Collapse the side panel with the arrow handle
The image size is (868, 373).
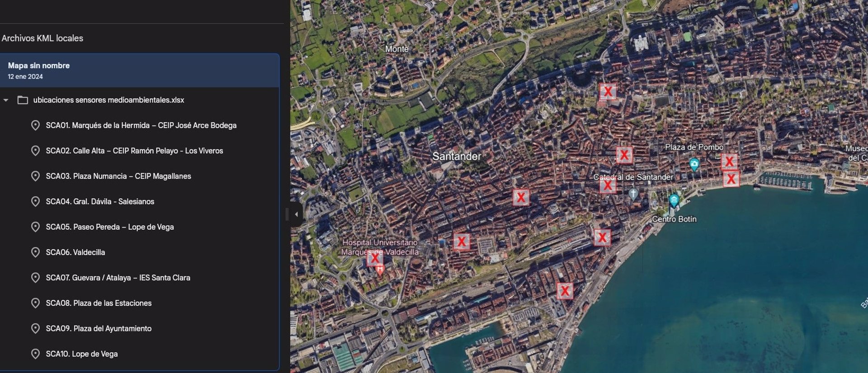(x=296, y=214)
